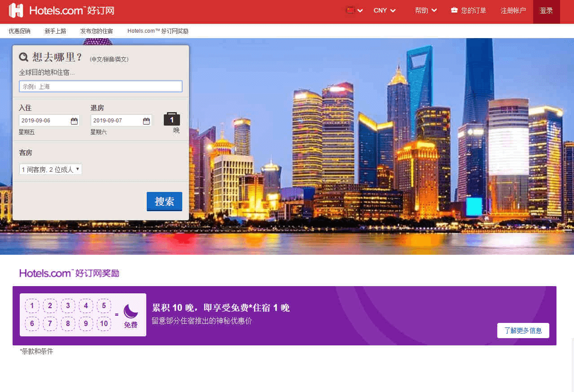This screenshot has height=392, width=574.
Task: Click the Hotels.com 好订网 logo
Action: click(61, 10)
